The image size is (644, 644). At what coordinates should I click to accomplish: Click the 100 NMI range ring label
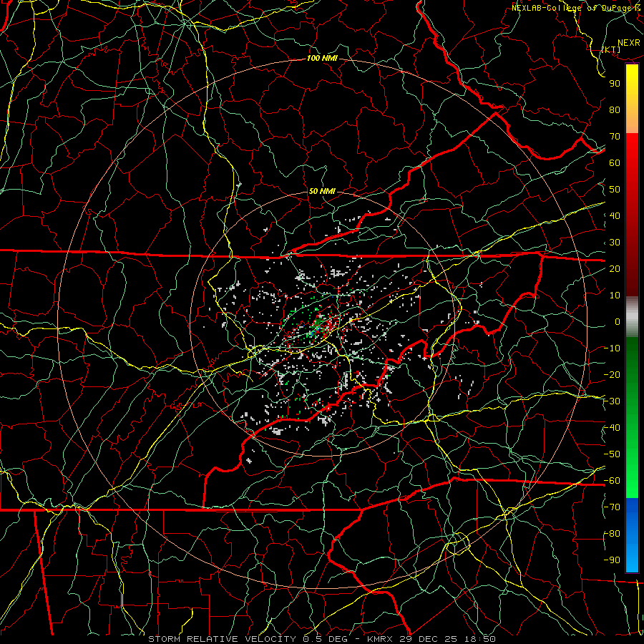point(322,59)
